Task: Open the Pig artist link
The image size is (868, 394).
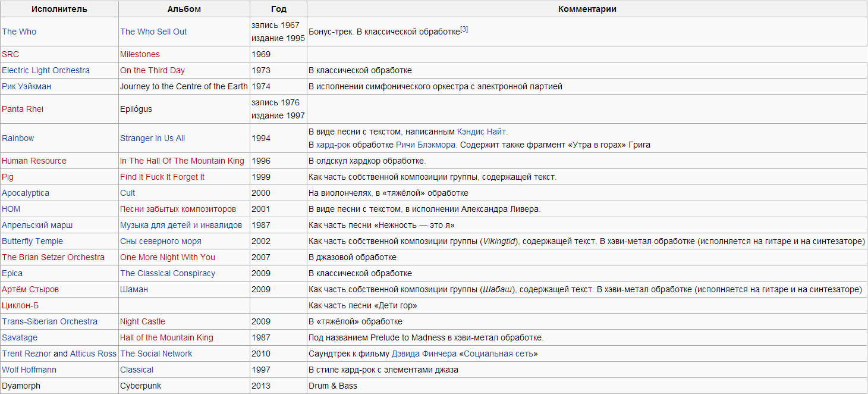Action: click(8, 177)
